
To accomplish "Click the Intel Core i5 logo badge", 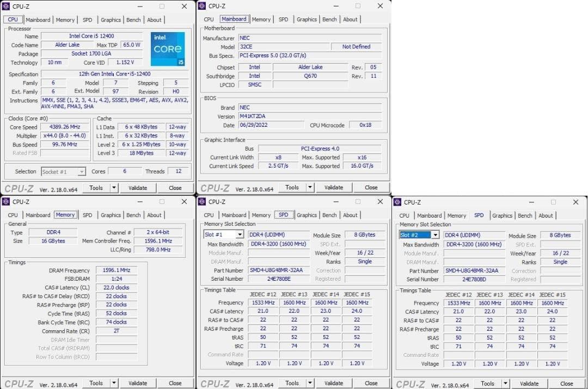I will (x=168, y=50).
